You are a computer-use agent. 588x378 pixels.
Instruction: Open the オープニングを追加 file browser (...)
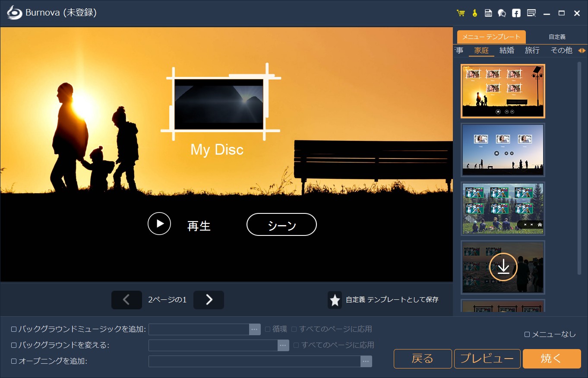(365, 361)
